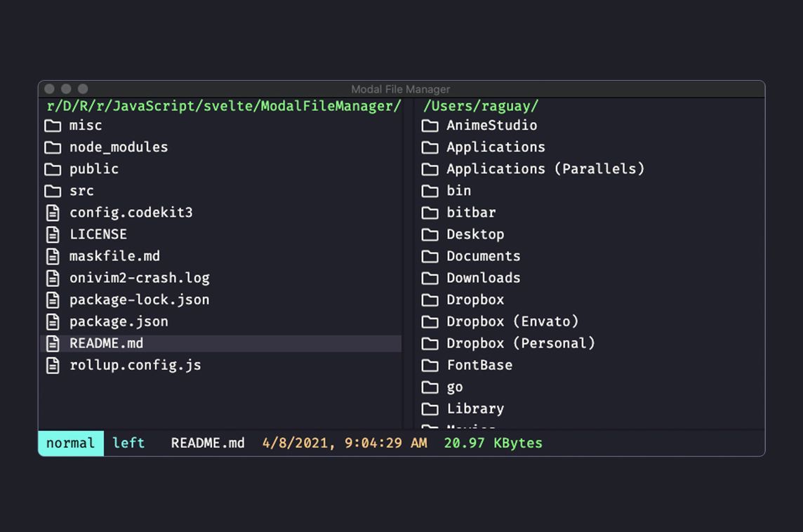Select the config.codekit3 file name
Viewport: 803px width, 532px height.
click(131, 213)
